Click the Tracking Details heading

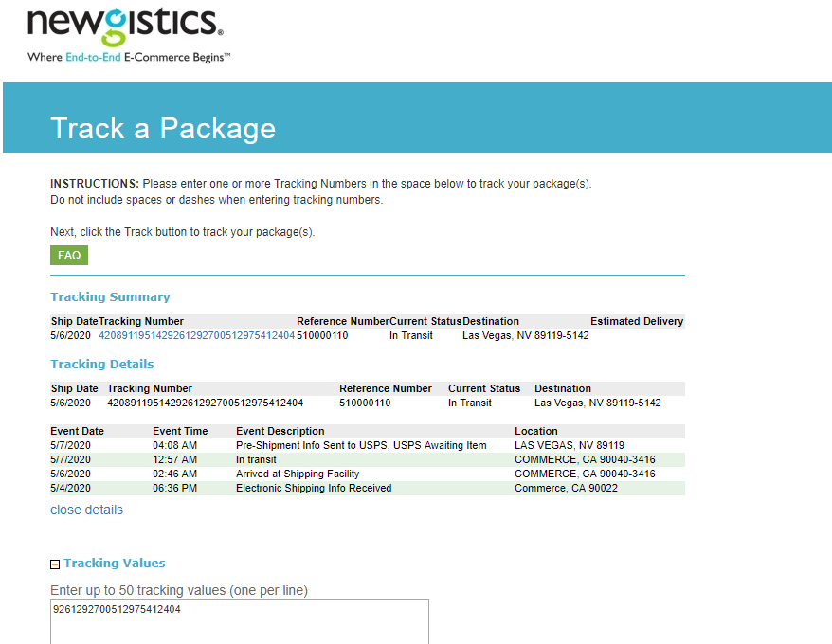point(101,365)
